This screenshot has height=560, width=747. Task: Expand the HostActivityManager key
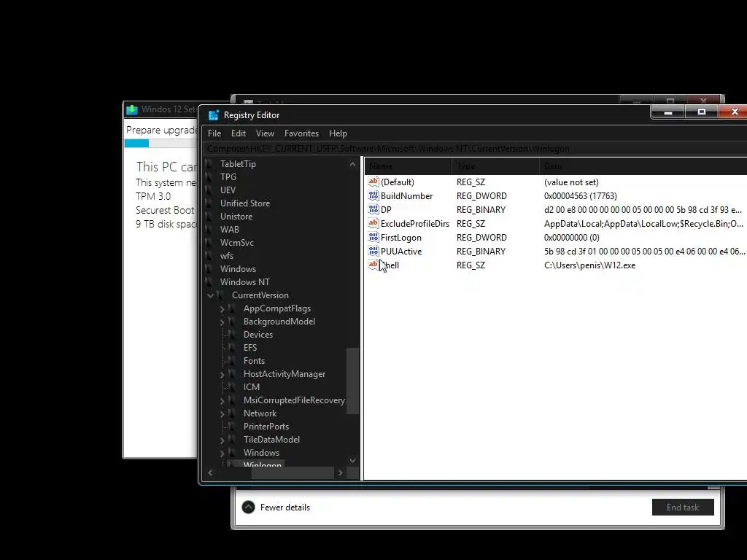(222, 374)
